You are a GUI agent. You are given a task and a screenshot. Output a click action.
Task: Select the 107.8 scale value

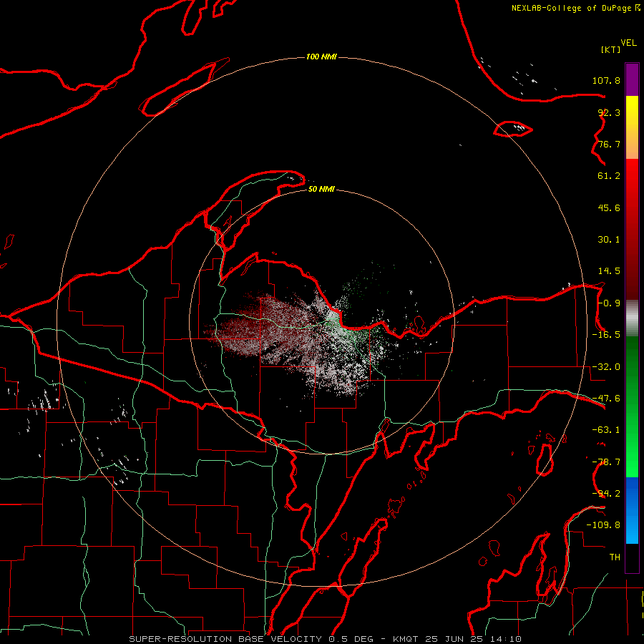(x=606, y=80)
